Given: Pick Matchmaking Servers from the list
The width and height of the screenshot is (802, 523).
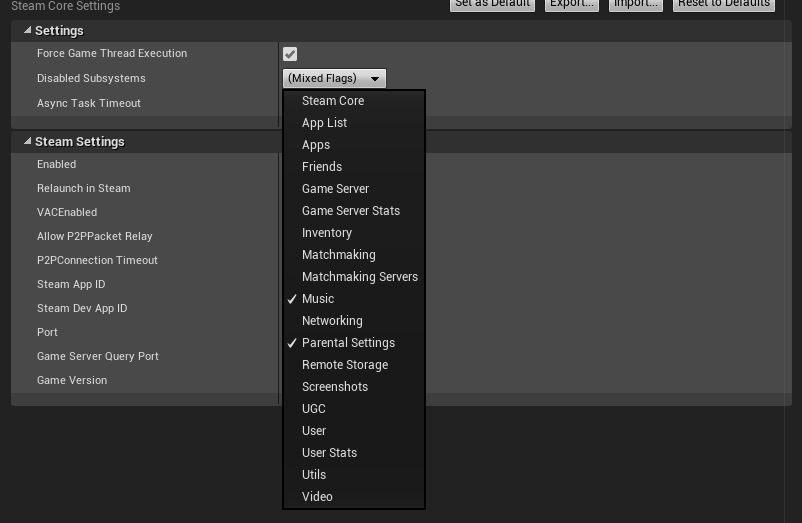Looking at the screenshot, I should click(x=360, y=277).
